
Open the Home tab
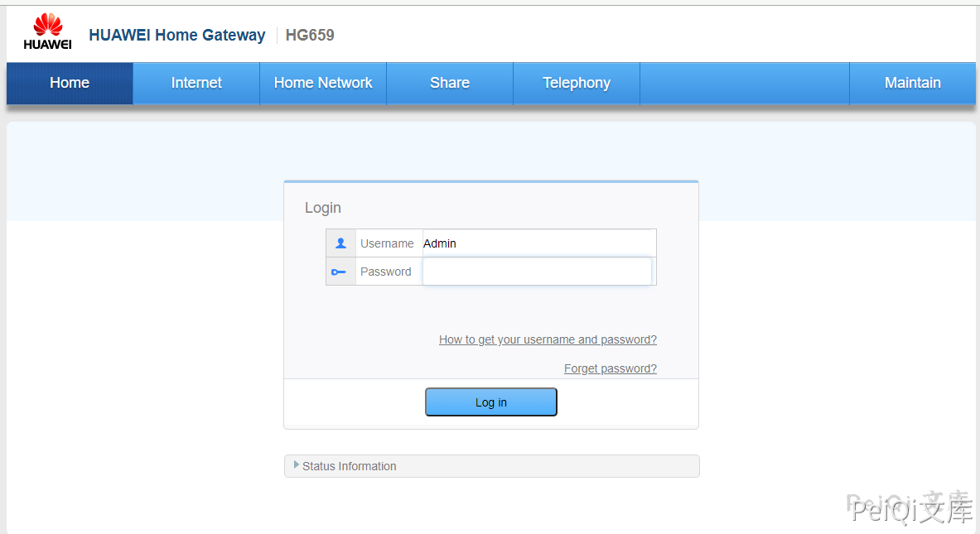(x=70, y=83)
